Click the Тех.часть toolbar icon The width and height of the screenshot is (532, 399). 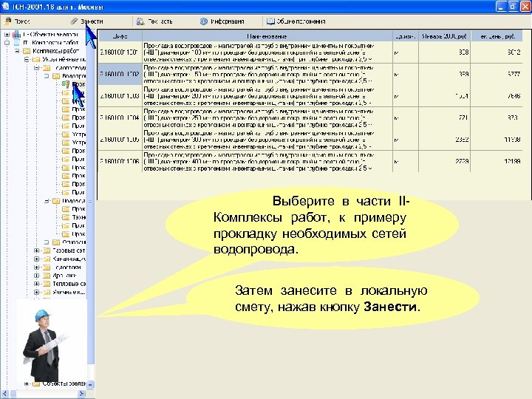tap(140, 21)
